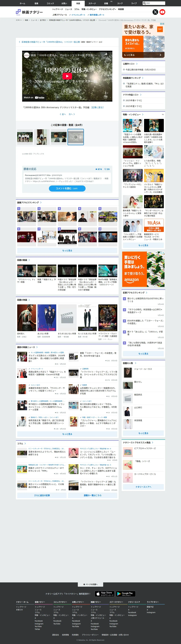Click the 874 star reaction count

pos(99,169)
